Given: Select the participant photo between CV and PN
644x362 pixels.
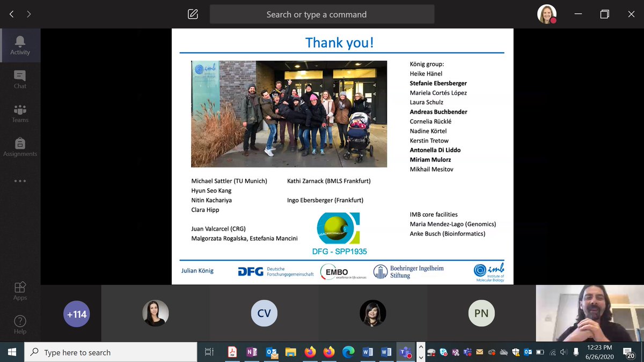Looking at the screenshot, I should (x=372, y=313).
